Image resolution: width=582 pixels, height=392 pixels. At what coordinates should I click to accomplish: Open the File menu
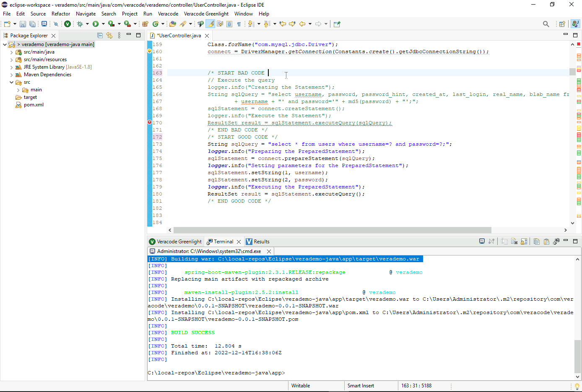pos(7,14)
